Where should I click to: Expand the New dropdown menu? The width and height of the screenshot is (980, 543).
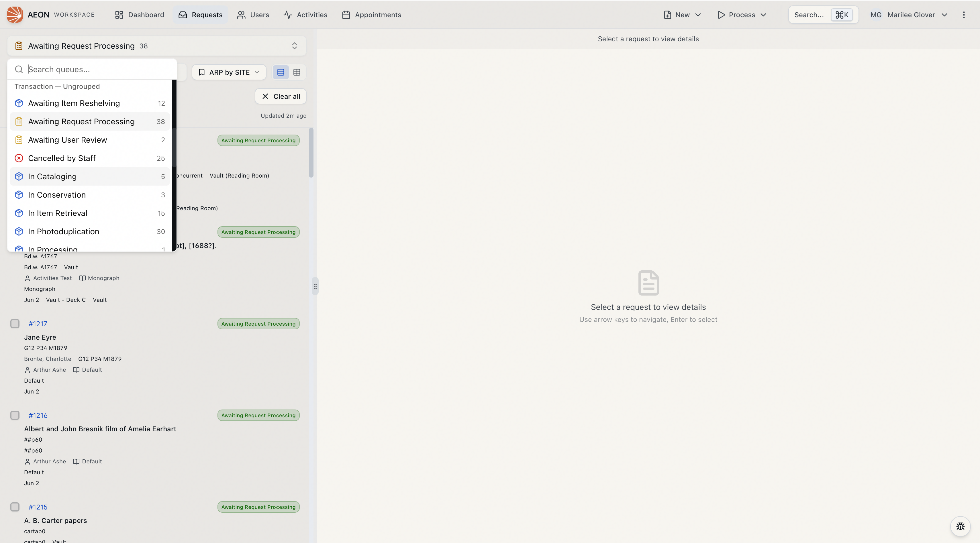682,14
